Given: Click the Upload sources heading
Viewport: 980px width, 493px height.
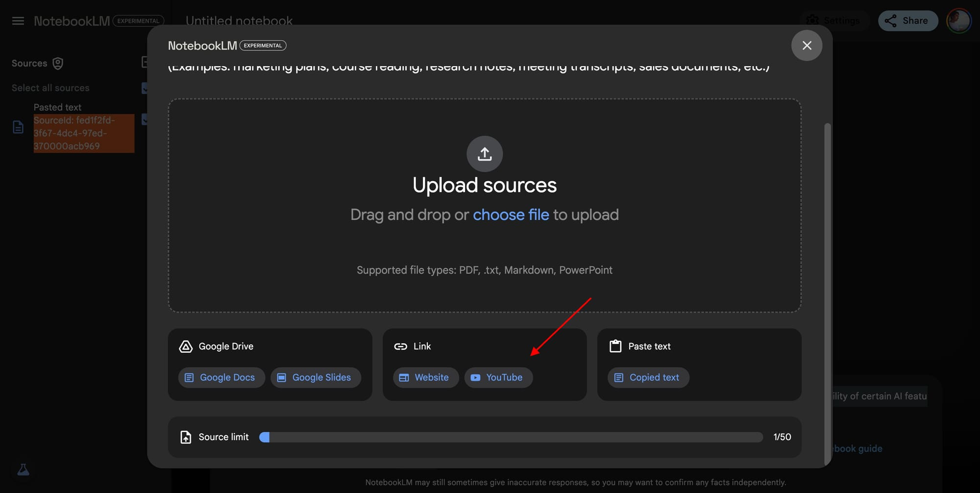Looking at the screenshot, I should click(485, 186).
